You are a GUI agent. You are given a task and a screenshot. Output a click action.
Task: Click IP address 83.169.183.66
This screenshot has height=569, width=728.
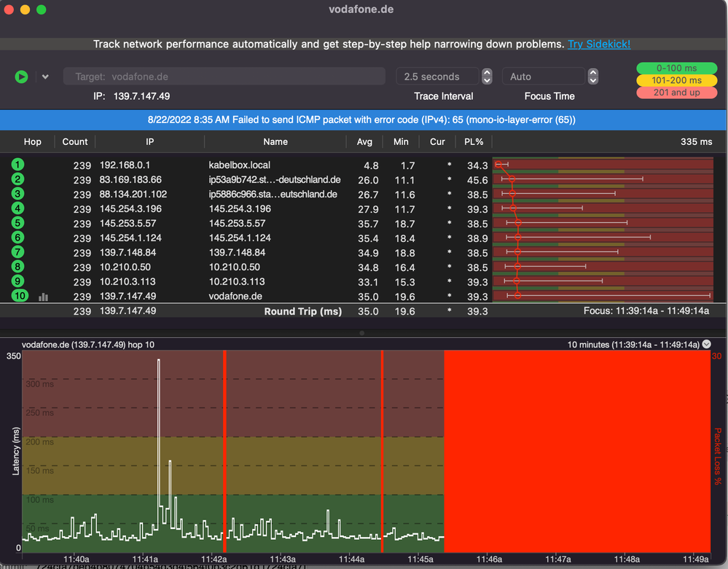pos(130,180)
